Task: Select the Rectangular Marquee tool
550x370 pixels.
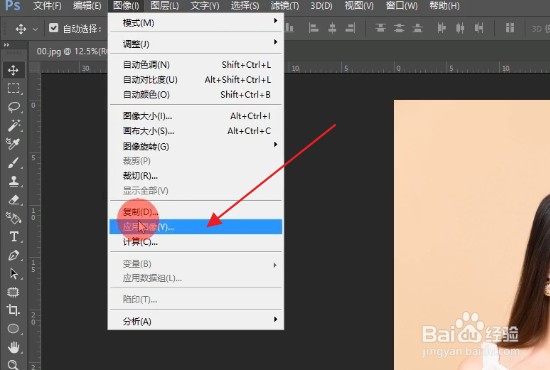Action: pos(13,88)
